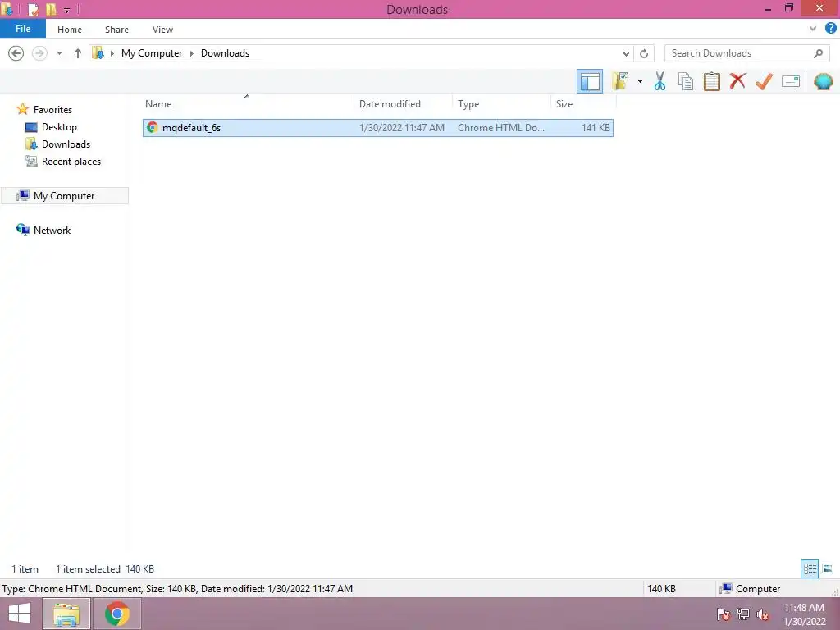This screenshot has height=630, width=840.
Task: Switch to the View ribbon tab
Action: pyautogui.click(x=163, y=30)
